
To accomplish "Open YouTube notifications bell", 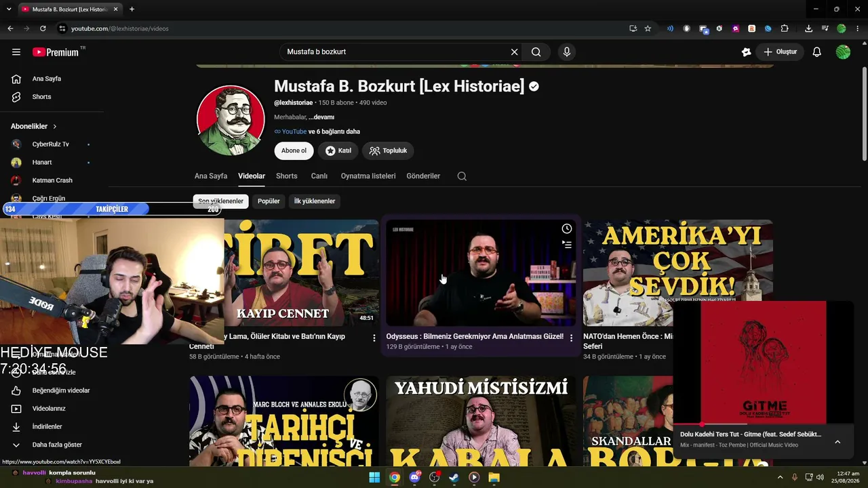I will coord(817,52).
